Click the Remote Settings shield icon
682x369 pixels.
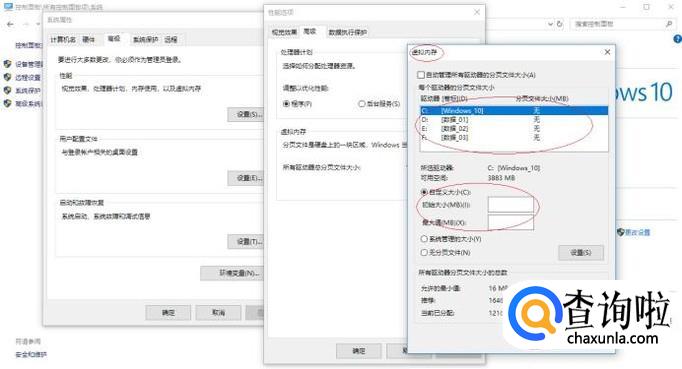7,77
